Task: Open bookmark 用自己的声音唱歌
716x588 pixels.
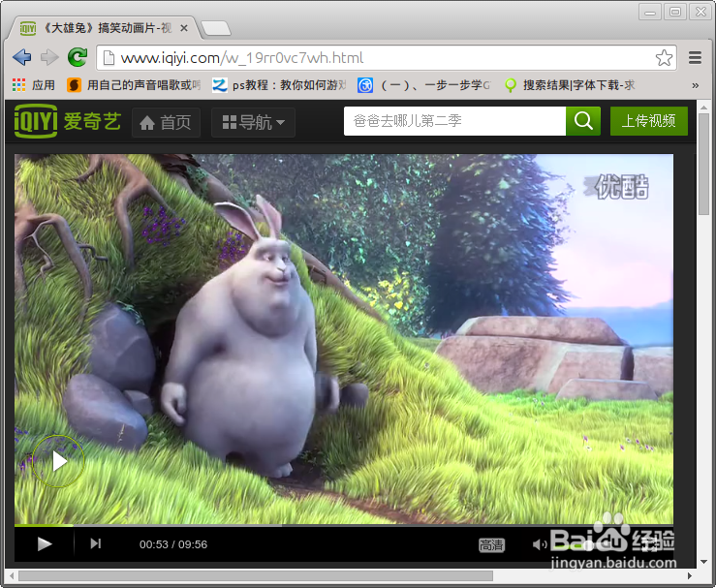Action: [134, 85]
